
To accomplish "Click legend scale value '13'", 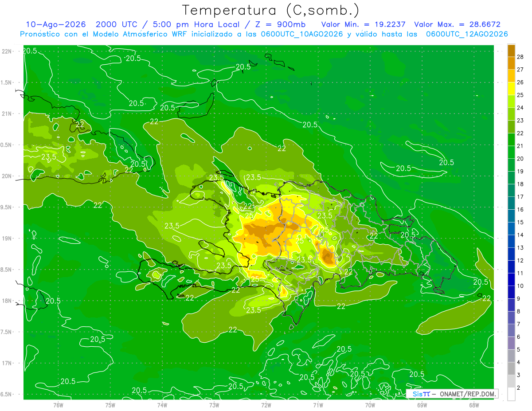I will 520,247.
